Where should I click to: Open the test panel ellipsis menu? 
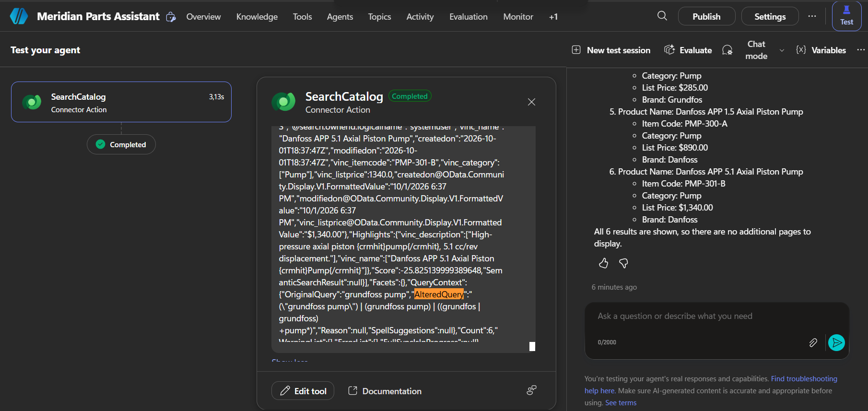[861, 50]
